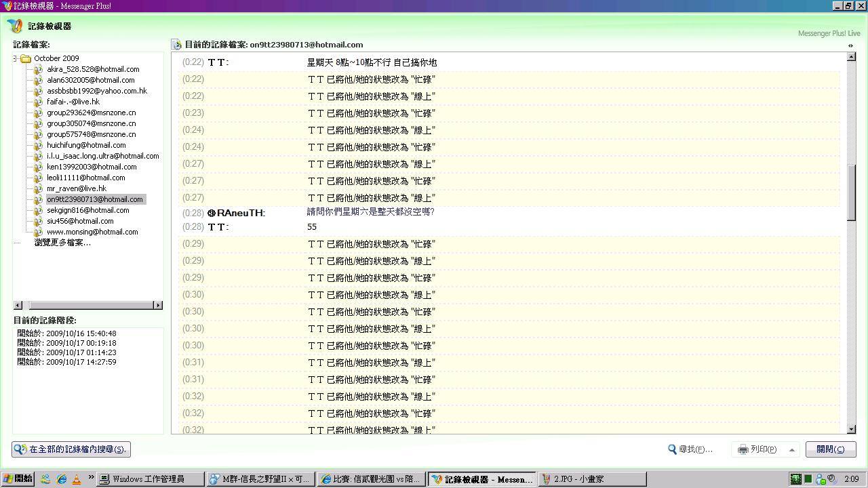Select the session starting 2009/10/17 00:19:18
Image resolution: width=868 pixels, height=488 pixels.
point(66,343)
